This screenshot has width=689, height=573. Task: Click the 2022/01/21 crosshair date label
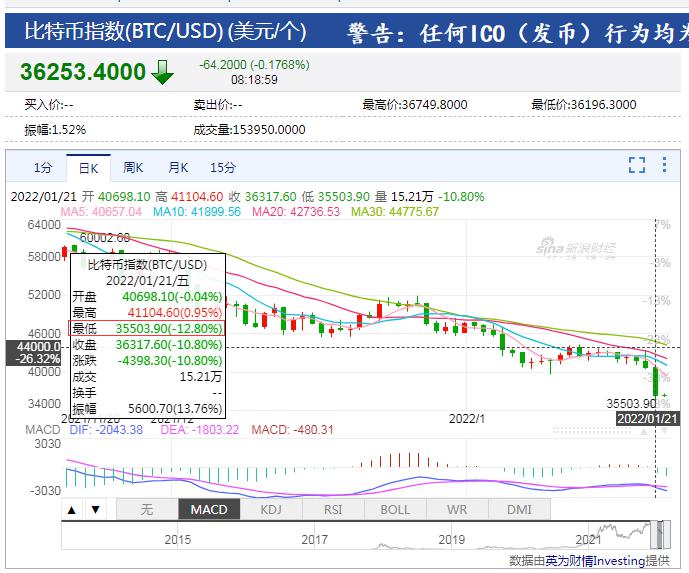pos(647,419)
